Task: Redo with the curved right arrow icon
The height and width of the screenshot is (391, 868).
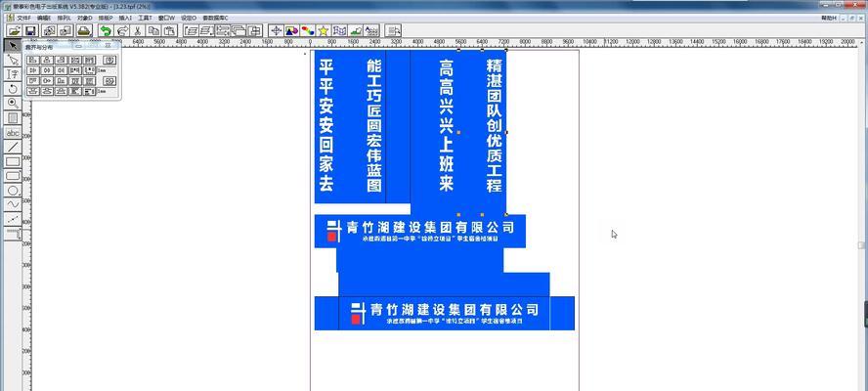Action: click(122, 31)
